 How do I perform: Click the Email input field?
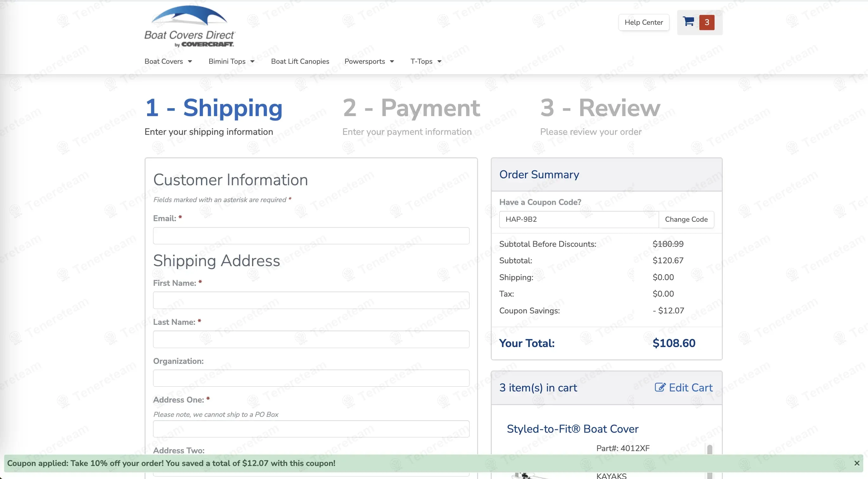point(311,236)
